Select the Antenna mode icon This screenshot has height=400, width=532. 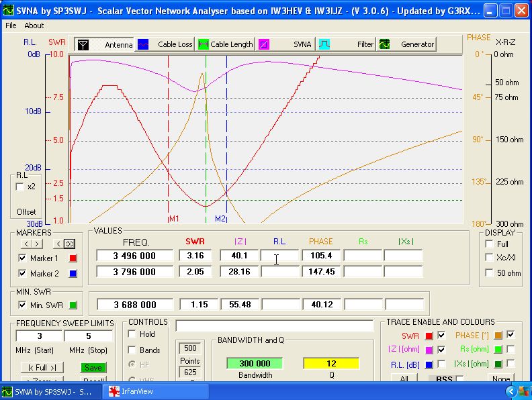(83, 44)
